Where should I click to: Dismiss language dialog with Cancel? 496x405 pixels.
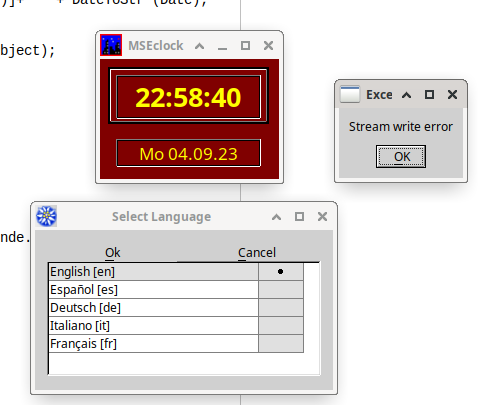[257, 253]
